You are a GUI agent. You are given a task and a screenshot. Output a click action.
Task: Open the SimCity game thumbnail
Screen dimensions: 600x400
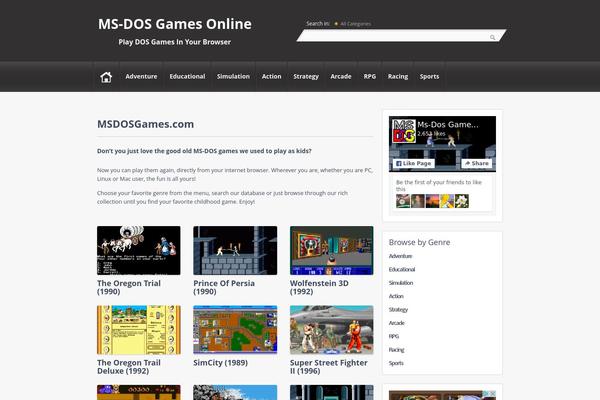pos(235,330)
